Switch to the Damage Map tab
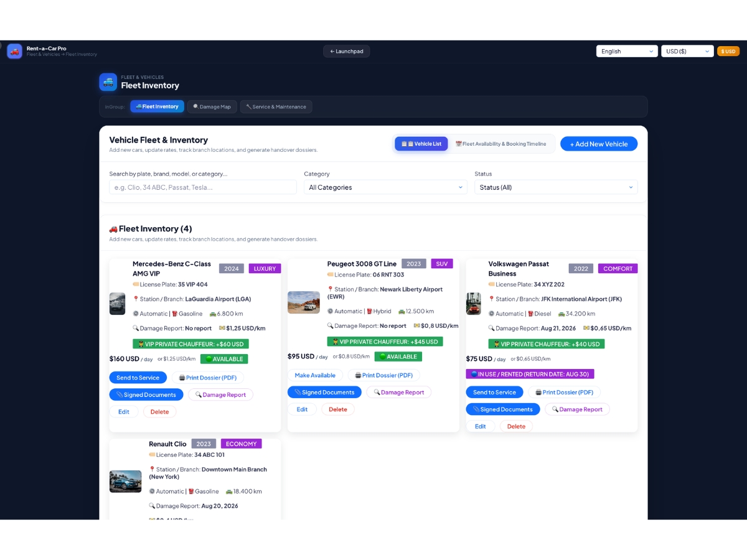This screenshot has height=560, width=747. [212, 106]
